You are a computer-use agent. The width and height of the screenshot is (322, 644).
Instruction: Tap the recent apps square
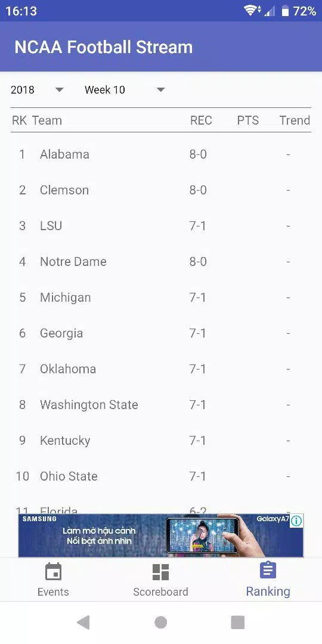238,623
